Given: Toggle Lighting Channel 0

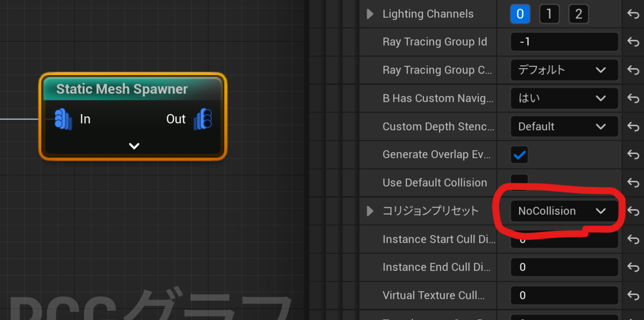Looking at the screenshot, I should [x=520, y=14].
